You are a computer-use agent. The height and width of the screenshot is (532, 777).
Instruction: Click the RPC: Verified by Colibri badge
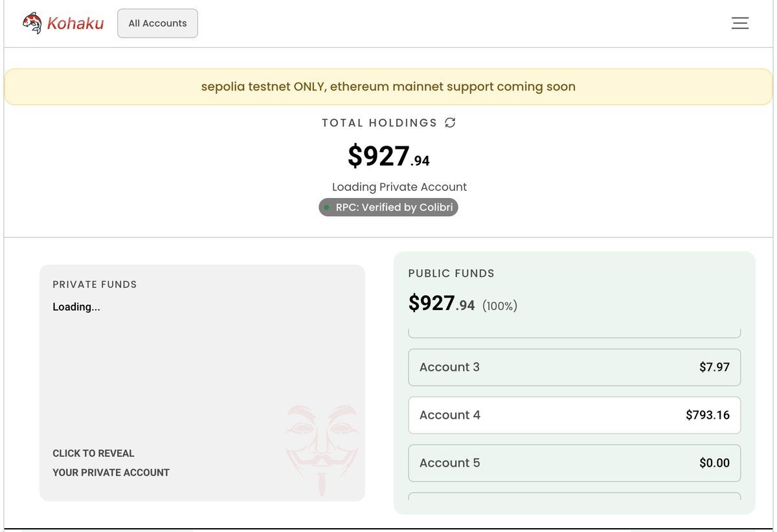(388, 208)
